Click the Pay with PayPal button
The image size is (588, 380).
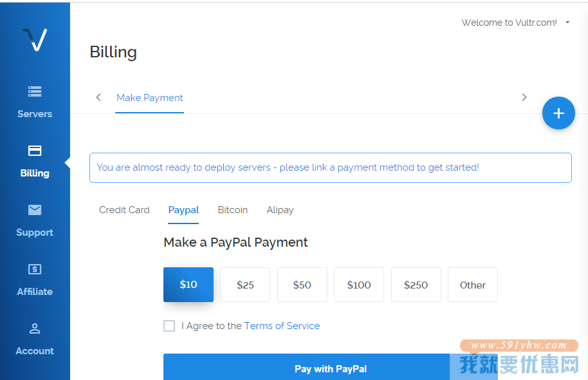click(331, 367)
